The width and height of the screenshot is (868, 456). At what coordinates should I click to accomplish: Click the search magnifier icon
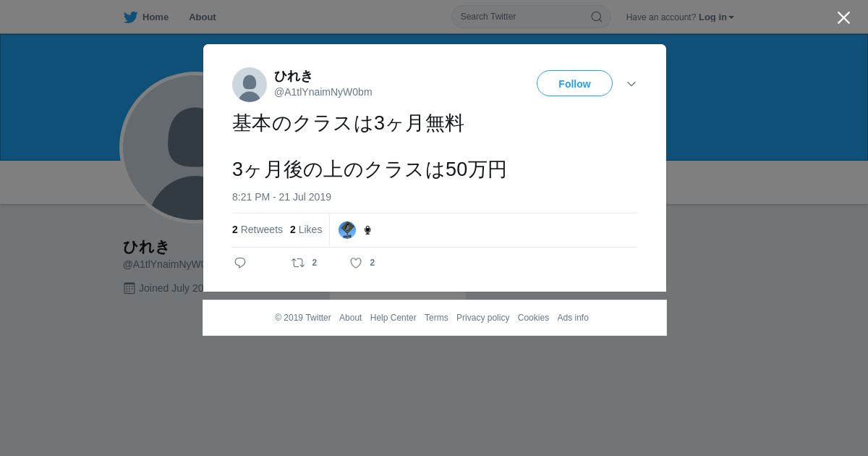tap(597, 17)
